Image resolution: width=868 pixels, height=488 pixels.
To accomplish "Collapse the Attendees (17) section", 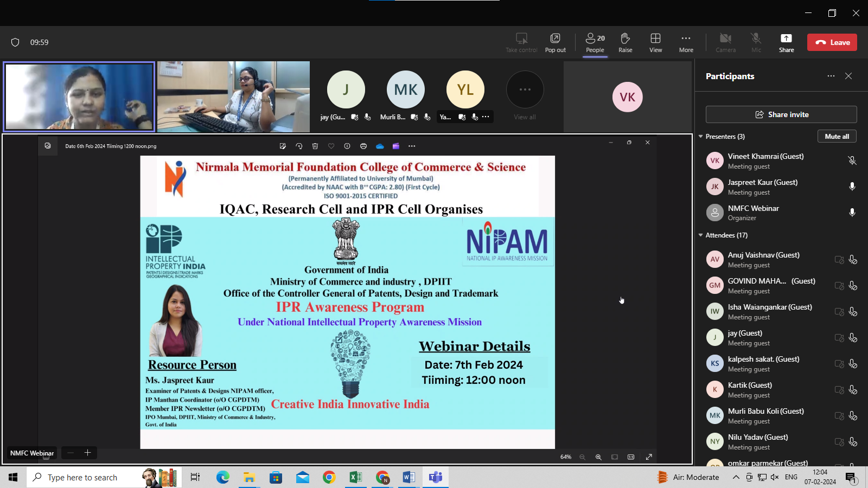I will [701, 235].
